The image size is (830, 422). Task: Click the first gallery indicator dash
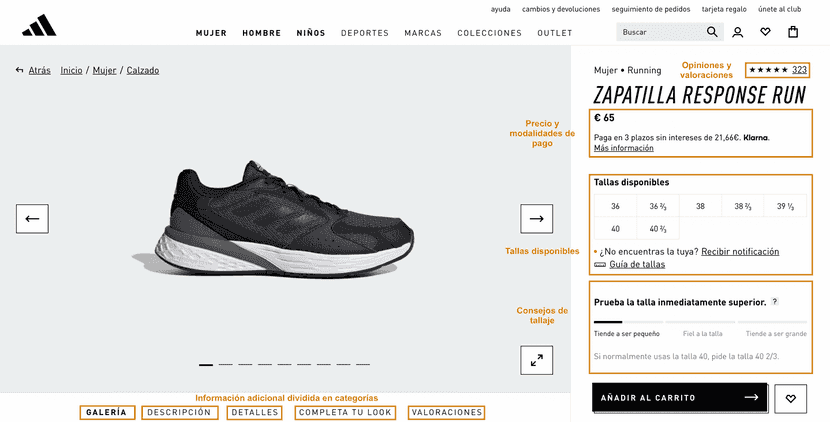(206, 365)
